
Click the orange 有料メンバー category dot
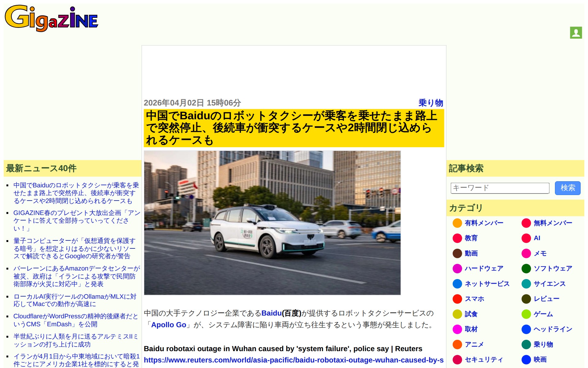pyautogui.click(x=457, y=223)
